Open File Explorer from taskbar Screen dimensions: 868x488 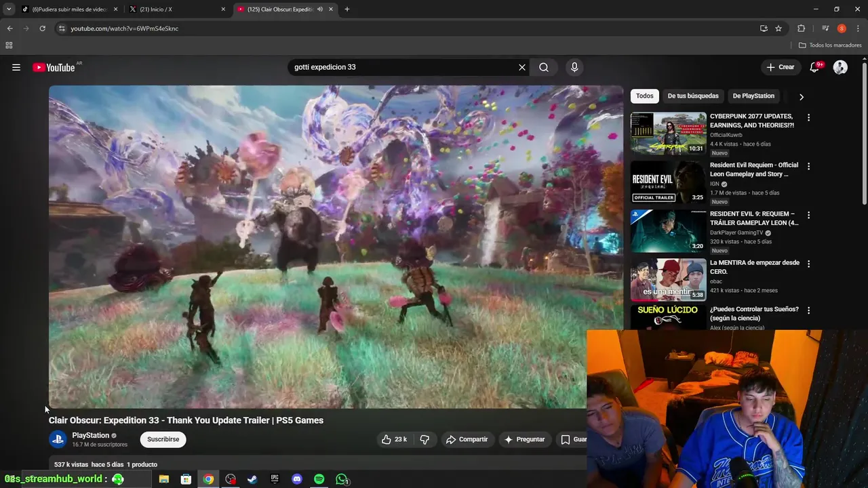coord(164,479)
